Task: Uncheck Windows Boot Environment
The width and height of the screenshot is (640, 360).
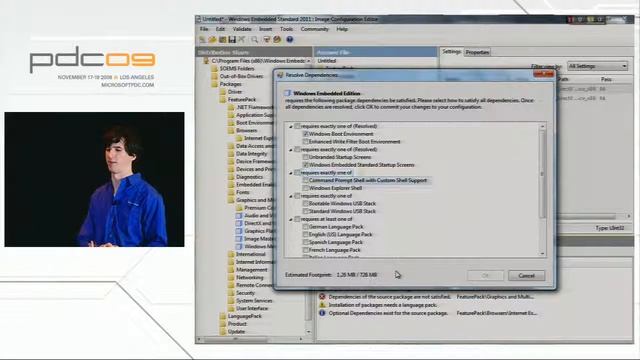Action: (305, 134)
